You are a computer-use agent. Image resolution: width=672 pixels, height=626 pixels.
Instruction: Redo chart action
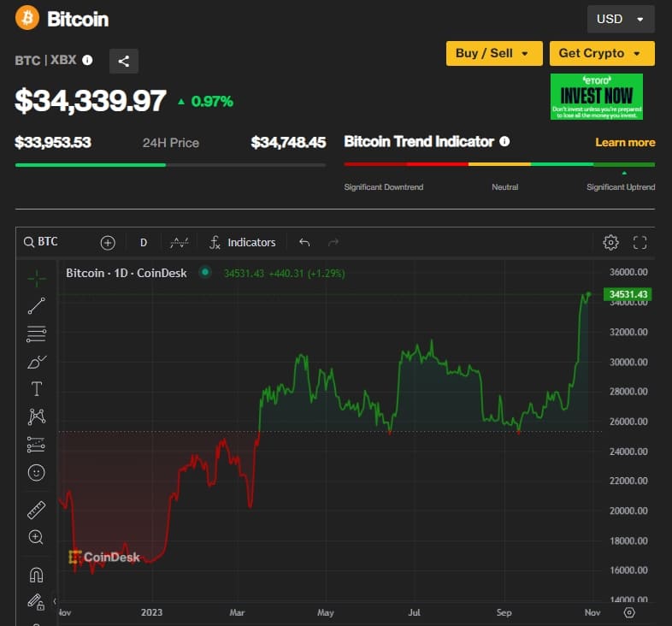tap(333, 243)
